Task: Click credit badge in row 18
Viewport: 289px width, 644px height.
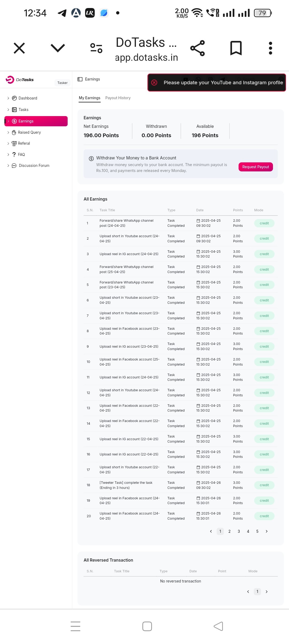Action: tap(264, 485)
